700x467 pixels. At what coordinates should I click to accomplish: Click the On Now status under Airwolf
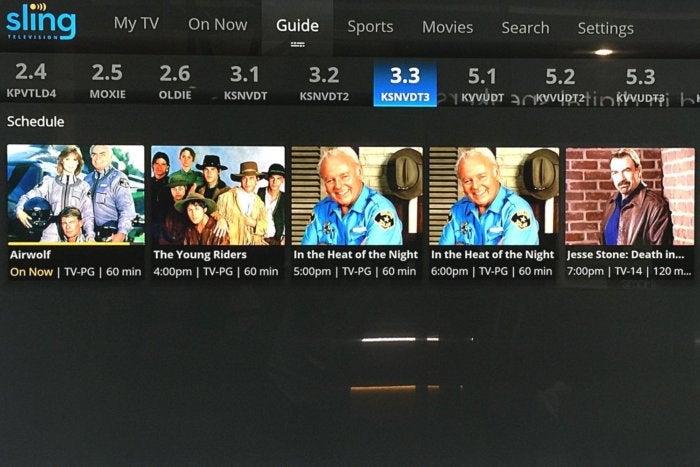[x=31, y=272]
